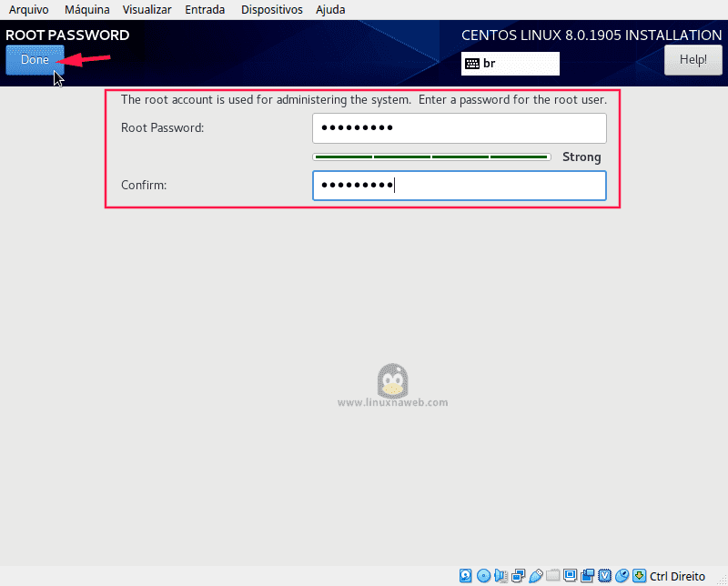Click the network adapters status icon
Image resolution: width=728 pixels, height=586 pixels.
click(518, 576)
